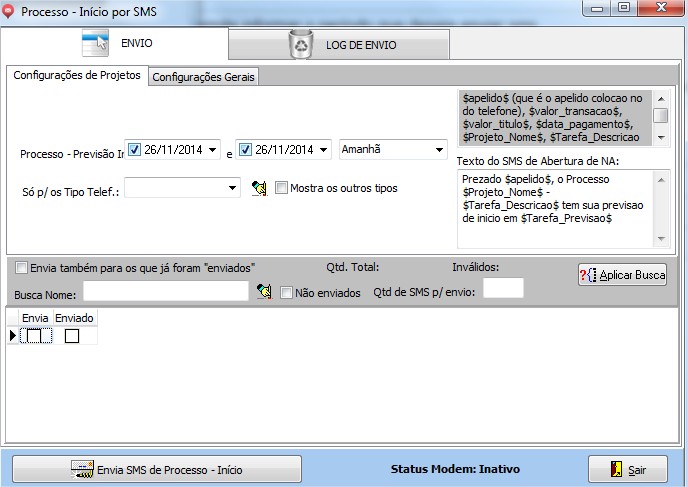Viewport: 688px width, 487px height.
Task: Toggle the 'Mostra os outros tipos' checkbox
Action: coord(281,187)
